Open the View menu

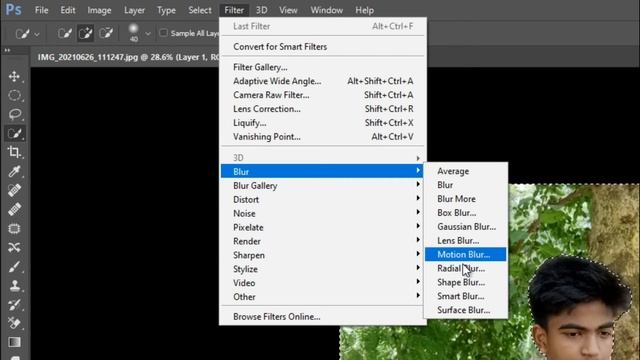288,10
